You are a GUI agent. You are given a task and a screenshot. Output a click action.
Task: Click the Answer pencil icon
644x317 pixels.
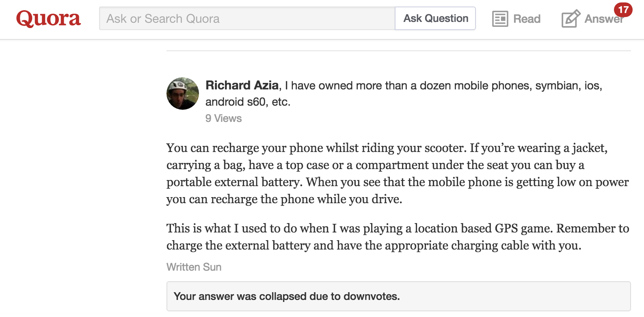(571, 19)
